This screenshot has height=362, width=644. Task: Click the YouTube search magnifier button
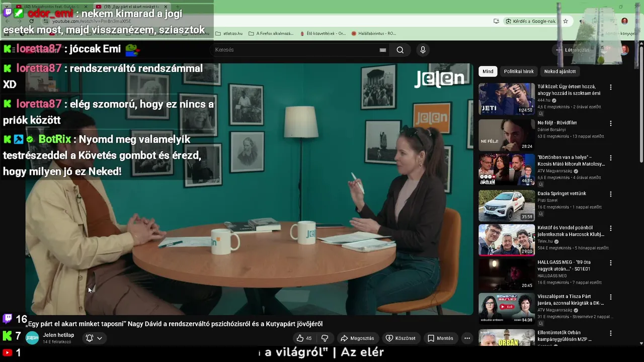[400, 50]
